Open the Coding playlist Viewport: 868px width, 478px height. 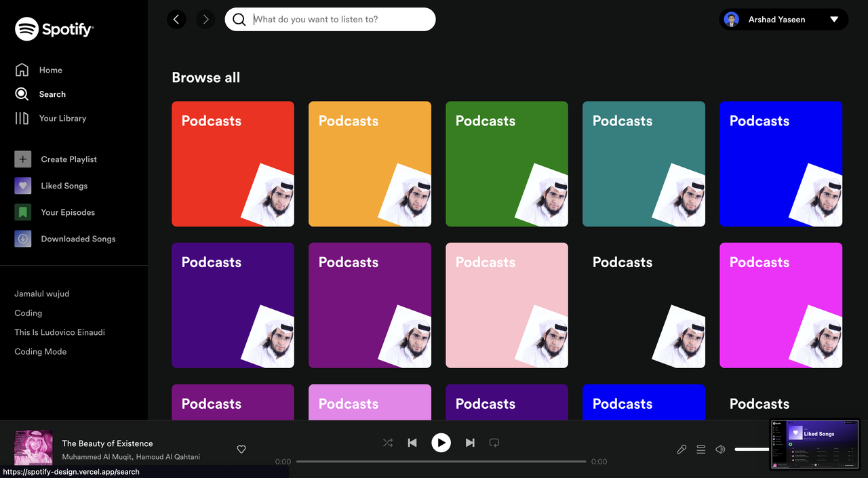(28, 313)
